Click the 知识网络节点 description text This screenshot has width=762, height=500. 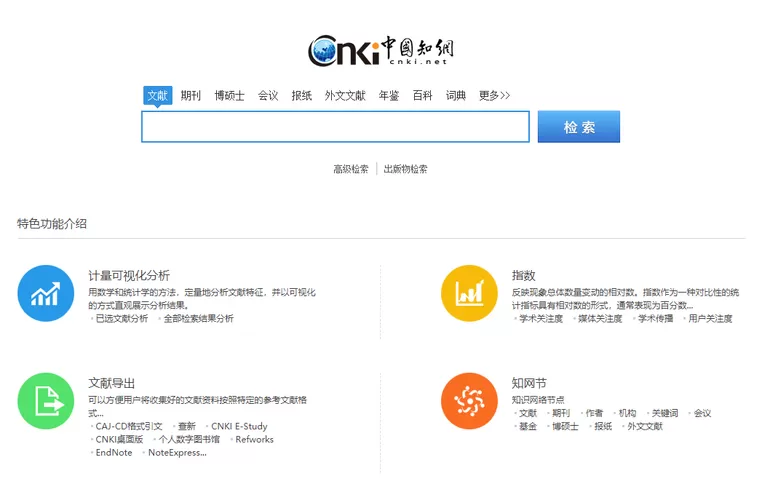click(538, 400)
